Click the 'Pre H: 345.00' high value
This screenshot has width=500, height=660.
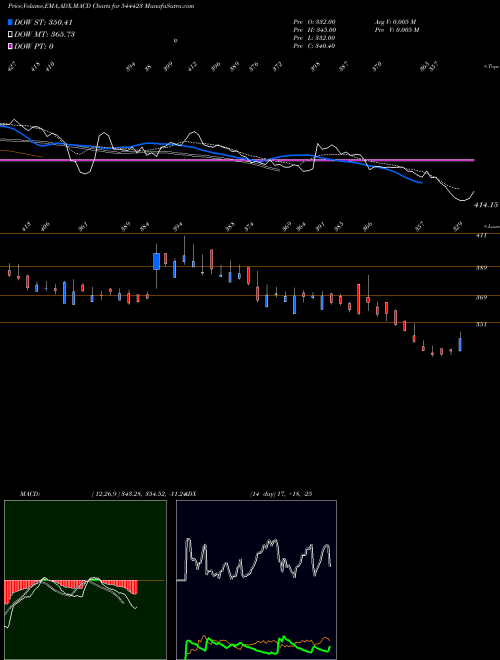[314, 30]
